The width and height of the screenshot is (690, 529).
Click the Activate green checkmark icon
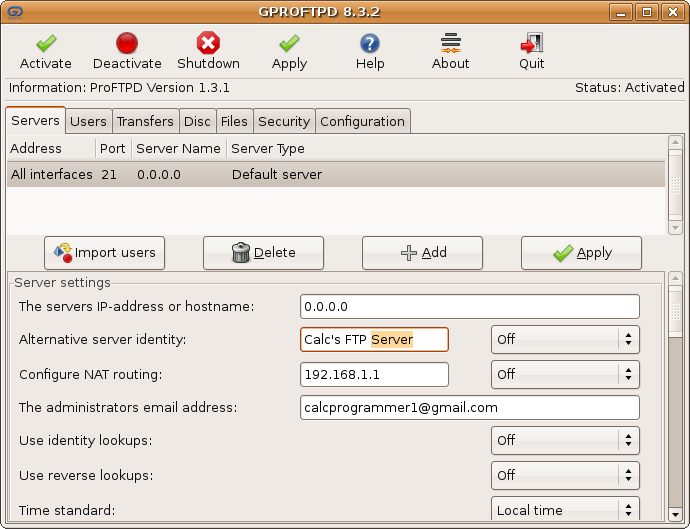46,43
